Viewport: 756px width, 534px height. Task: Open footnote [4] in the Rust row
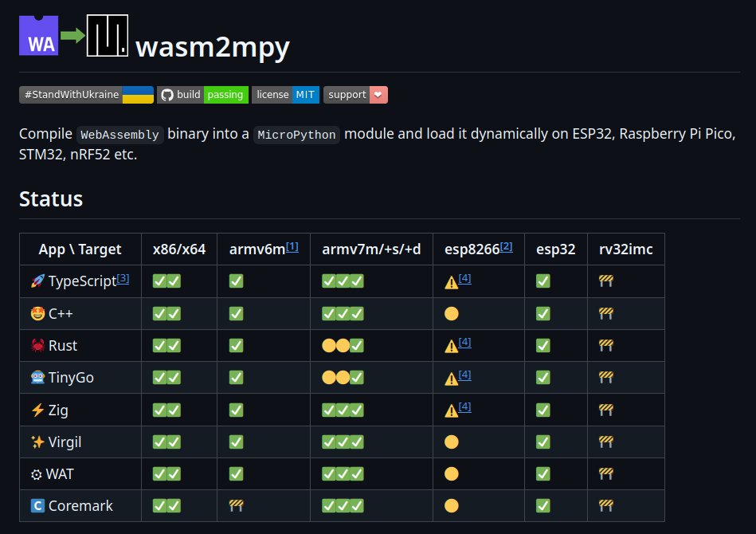[464, 343]
